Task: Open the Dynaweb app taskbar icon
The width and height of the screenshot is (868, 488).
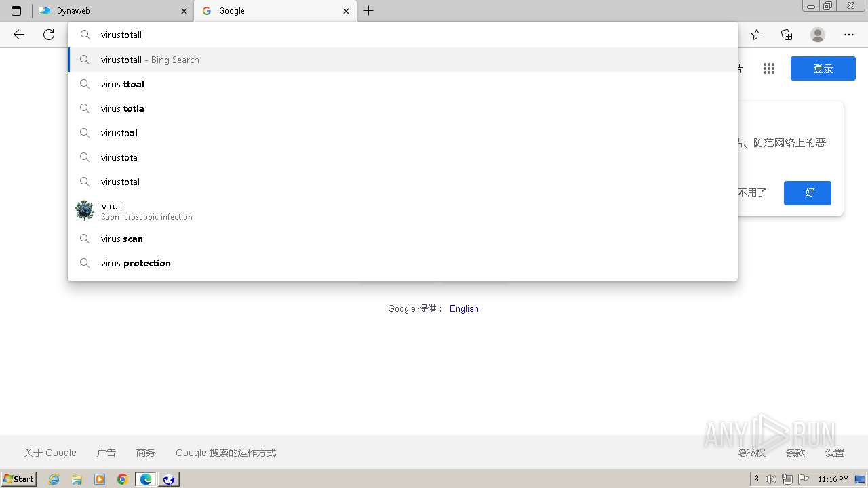Action: coord(169,479)
